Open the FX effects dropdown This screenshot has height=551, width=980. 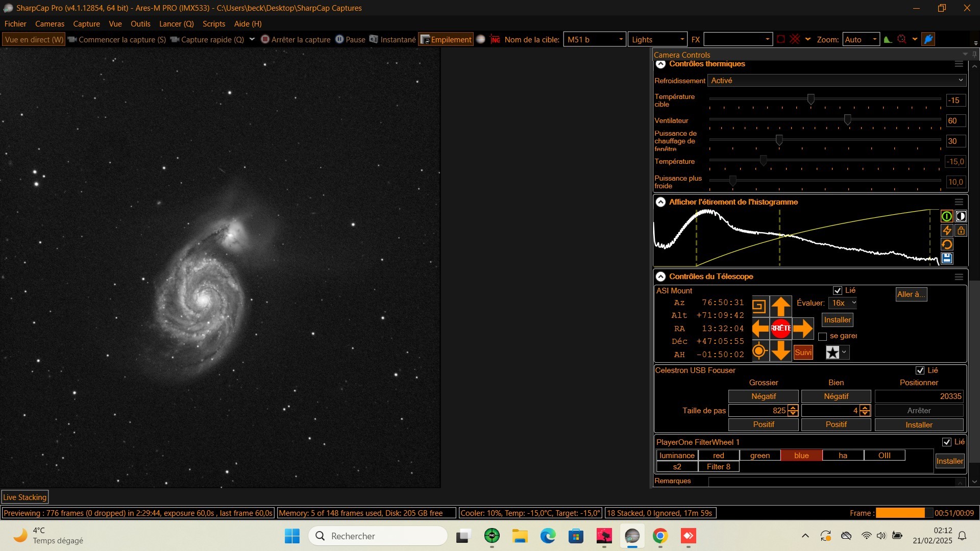pos(738,39)
